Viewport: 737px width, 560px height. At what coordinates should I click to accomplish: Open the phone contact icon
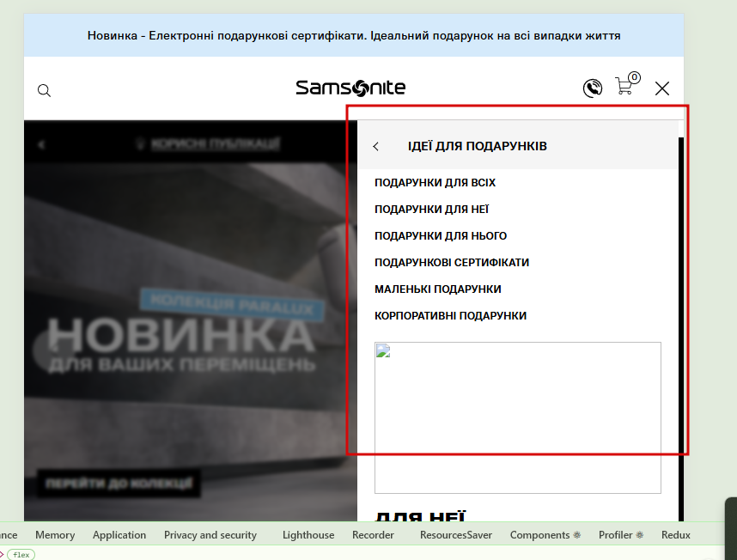coord(593,88)
